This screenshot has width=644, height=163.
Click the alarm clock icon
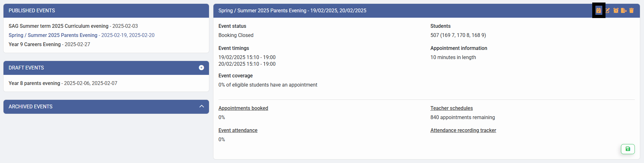click(x=616, y=10)
